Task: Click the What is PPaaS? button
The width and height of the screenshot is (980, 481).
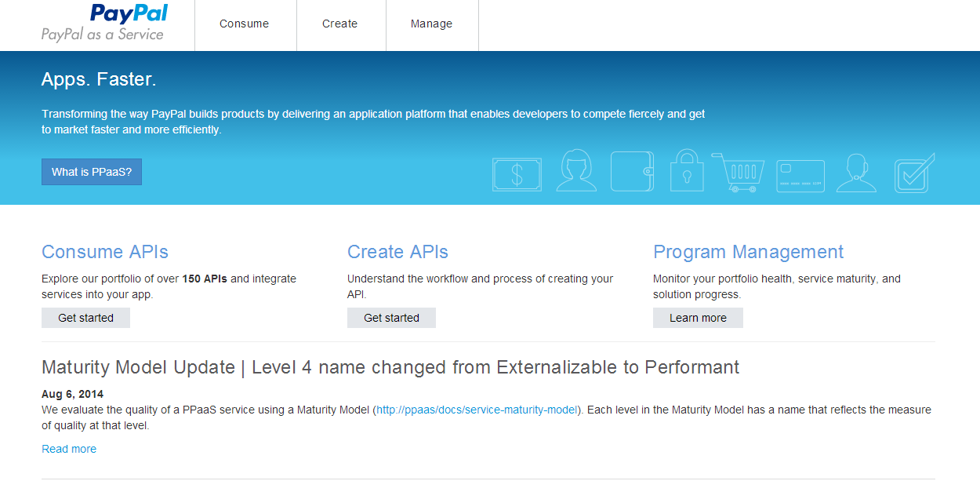Action: point(92,172)
